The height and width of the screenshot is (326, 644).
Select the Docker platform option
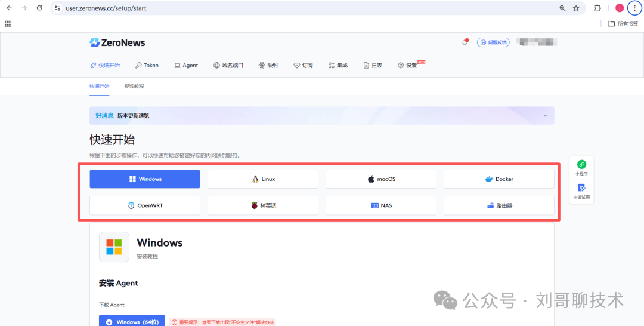click(x=499, y=179)
